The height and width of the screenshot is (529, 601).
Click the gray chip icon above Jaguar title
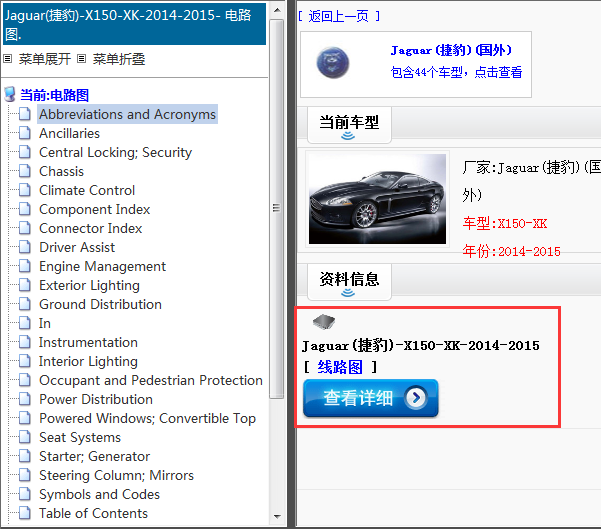coord(323,322)
